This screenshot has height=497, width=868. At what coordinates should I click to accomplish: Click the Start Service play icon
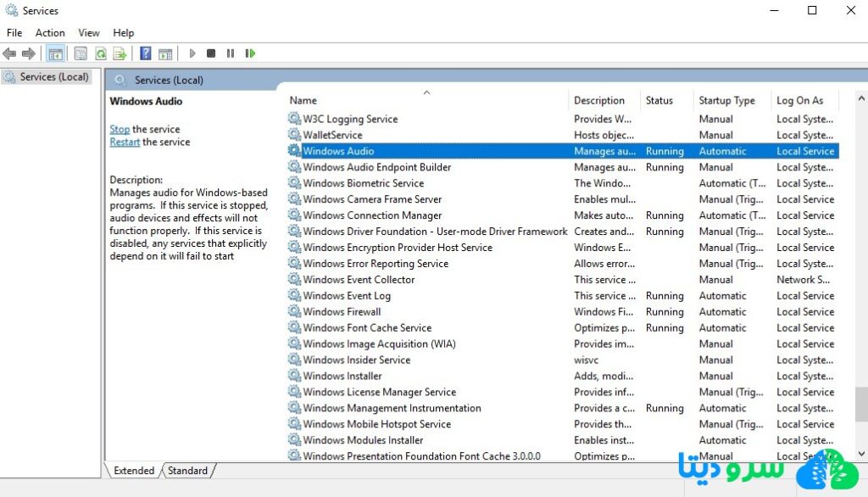point(192,53)
